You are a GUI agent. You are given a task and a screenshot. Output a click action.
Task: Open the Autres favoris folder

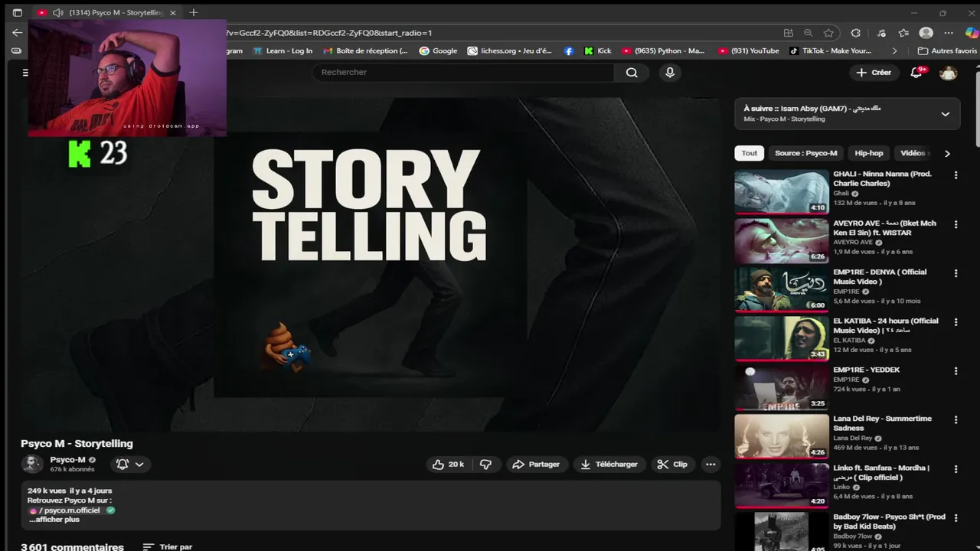tap(947, 51)
